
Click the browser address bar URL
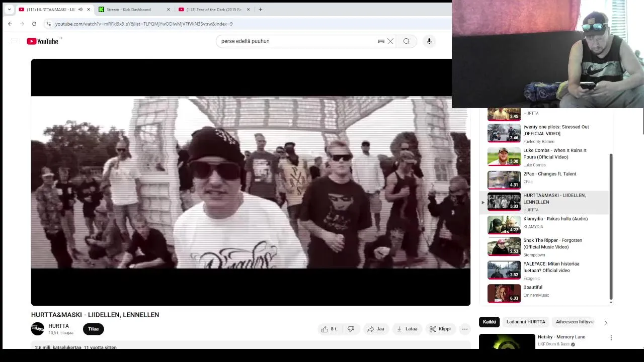click(x=144, y=24)
